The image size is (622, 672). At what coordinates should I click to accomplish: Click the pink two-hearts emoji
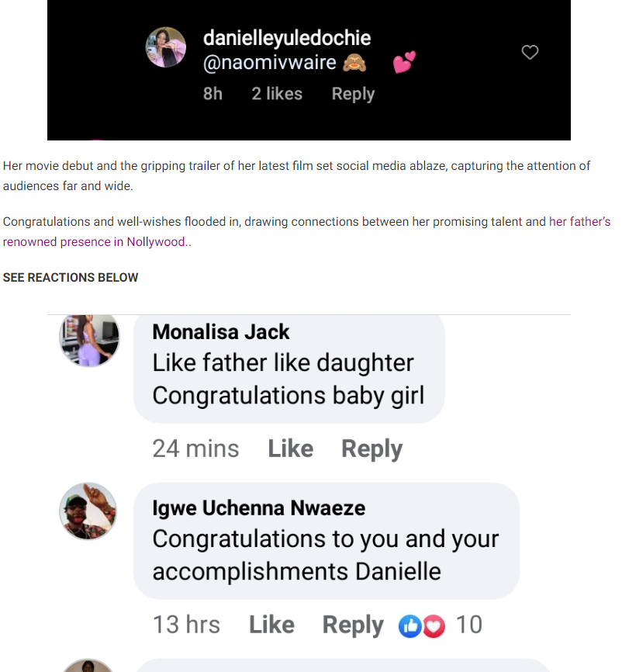[x=404, y=62]
